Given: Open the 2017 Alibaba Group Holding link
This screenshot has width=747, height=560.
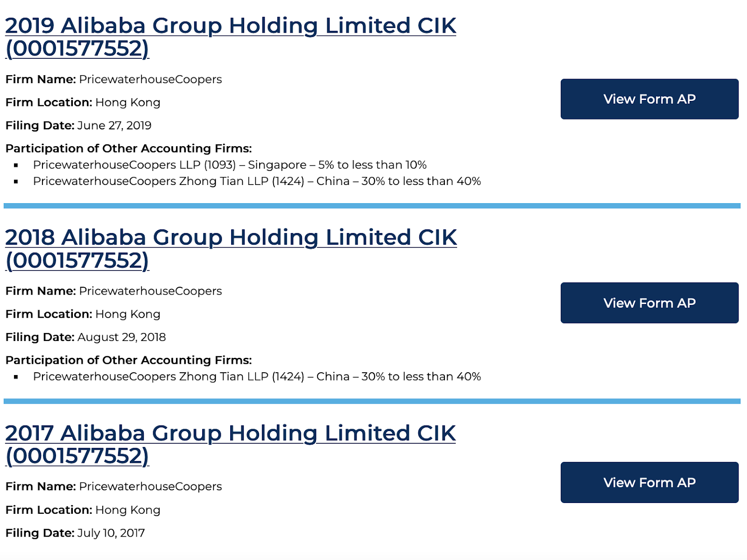Looking at the screenshot, I should coord(230,433).
